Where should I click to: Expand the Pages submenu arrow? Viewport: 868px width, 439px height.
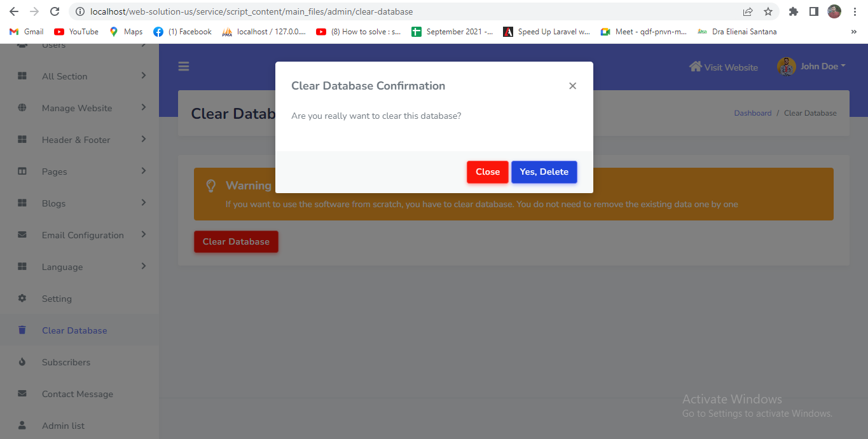[x=144, y=171]
